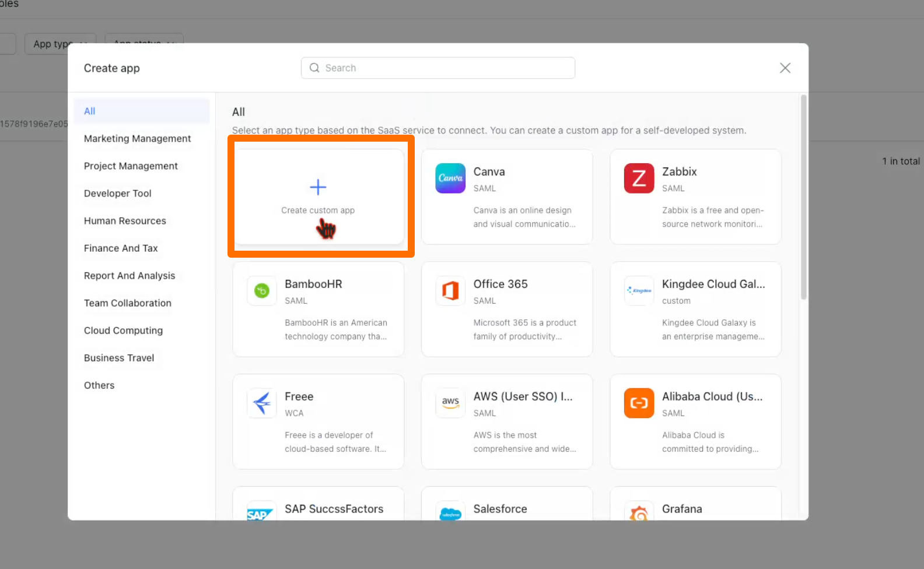Select the Kingdee logo icon
924x569 pixels.
639,290
